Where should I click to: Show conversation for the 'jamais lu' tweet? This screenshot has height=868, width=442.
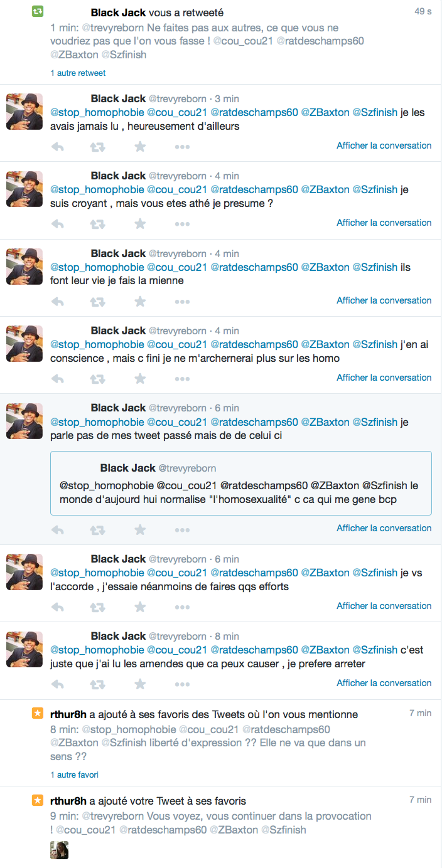[x=384, y=146]
